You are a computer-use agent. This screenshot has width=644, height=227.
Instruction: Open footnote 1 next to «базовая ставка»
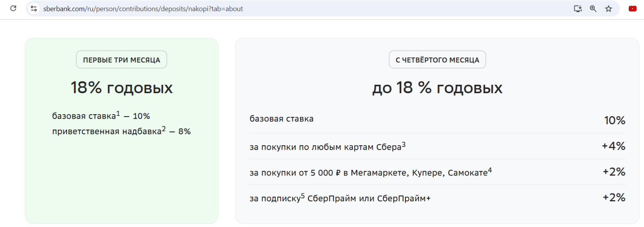[118, 113]
